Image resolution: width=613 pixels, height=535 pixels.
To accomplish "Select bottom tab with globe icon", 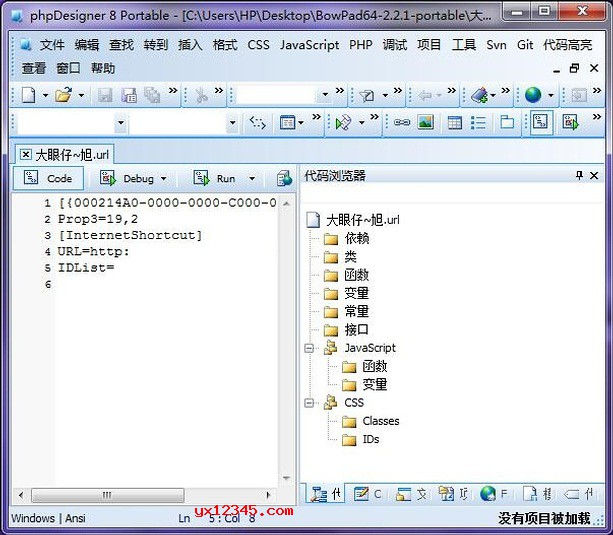I will pos(494,494).
